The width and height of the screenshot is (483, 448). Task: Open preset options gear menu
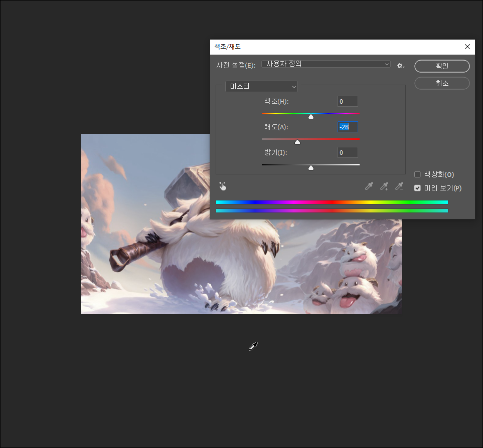[400, 66]
